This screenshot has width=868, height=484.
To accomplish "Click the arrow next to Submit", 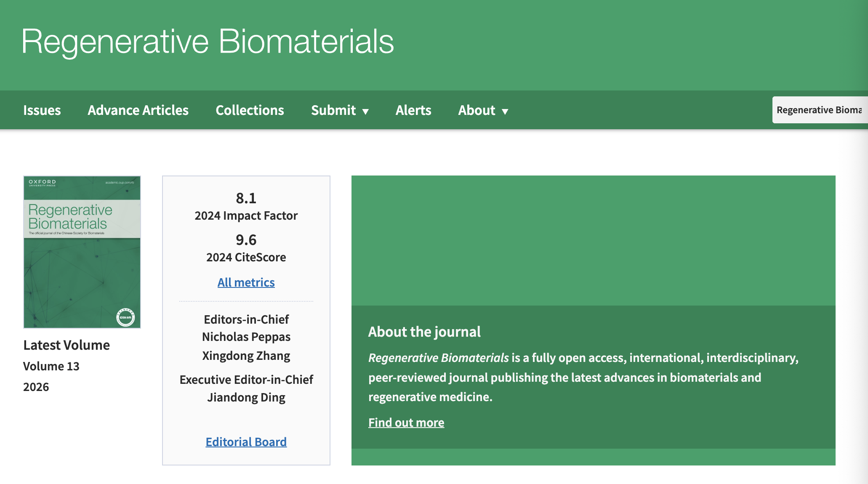I will coord(365,112).
